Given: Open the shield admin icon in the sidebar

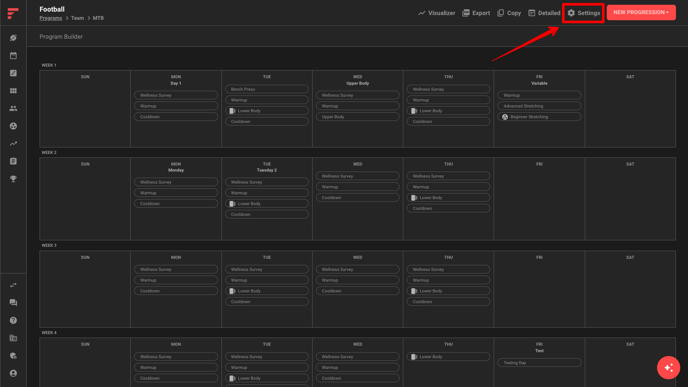Looking at the screenshot, I should point(13,355).
